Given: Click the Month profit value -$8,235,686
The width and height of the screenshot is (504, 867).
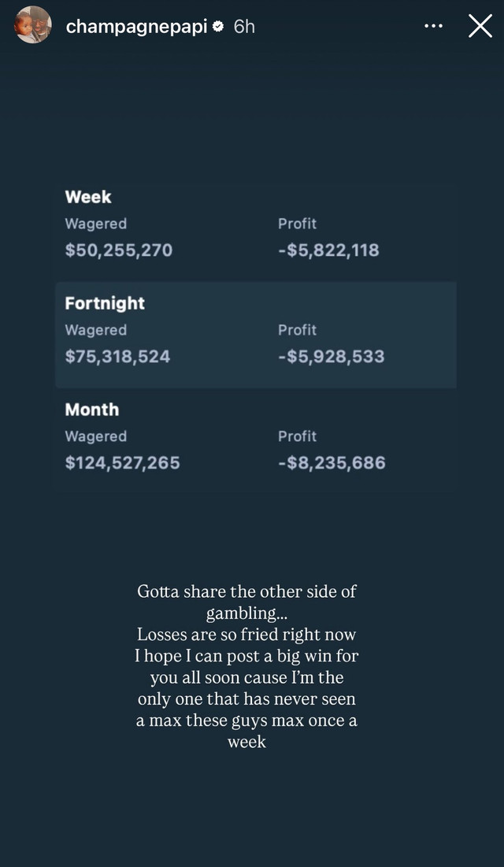Looking at the screenshot, I should (332, 463).
